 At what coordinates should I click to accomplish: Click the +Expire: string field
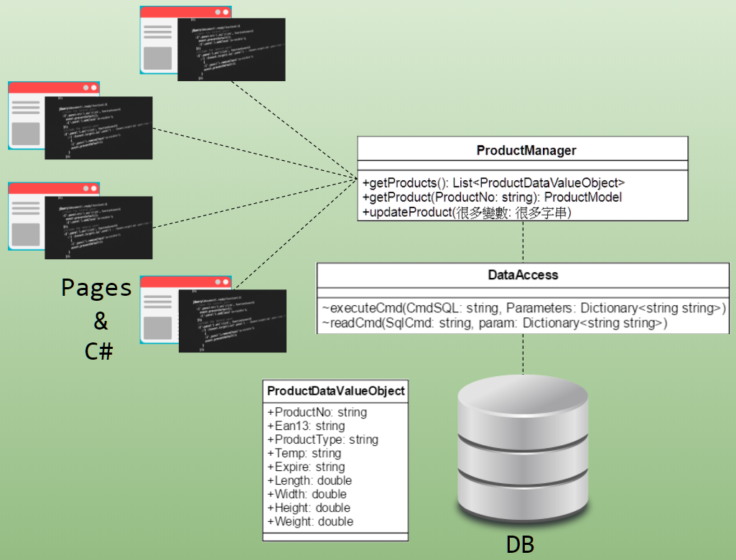[x=305, y=467]
